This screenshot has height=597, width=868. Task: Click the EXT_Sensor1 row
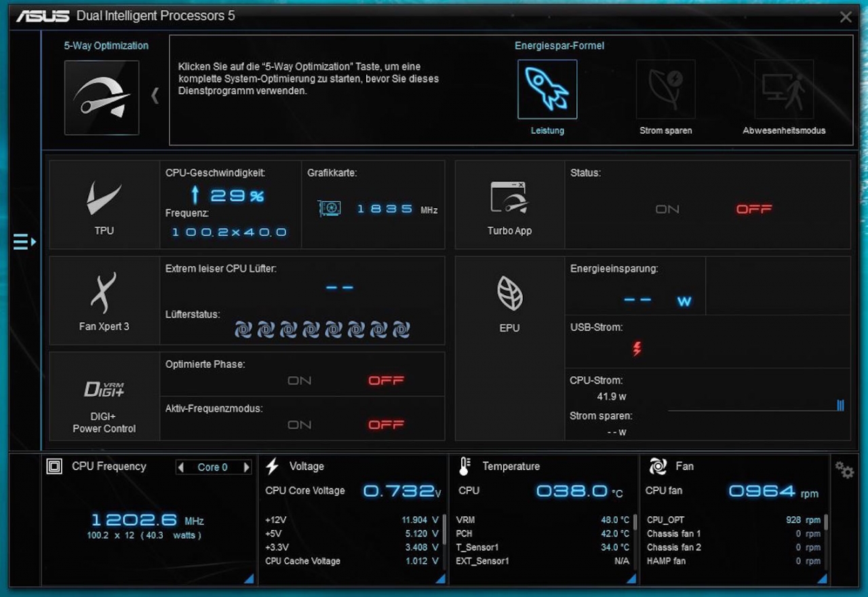[x=543, y=561]
